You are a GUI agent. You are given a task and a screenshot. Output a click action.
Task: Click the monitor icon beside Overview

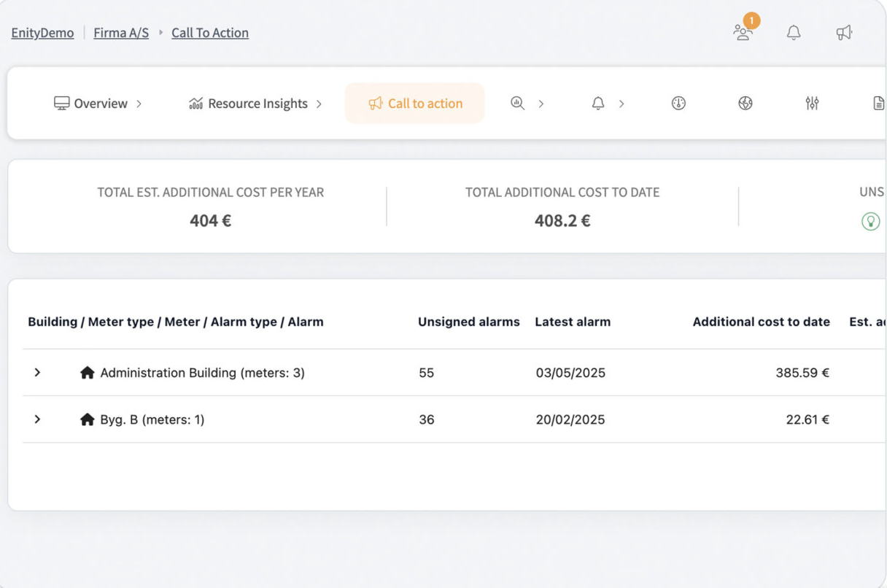coord(61,103)
